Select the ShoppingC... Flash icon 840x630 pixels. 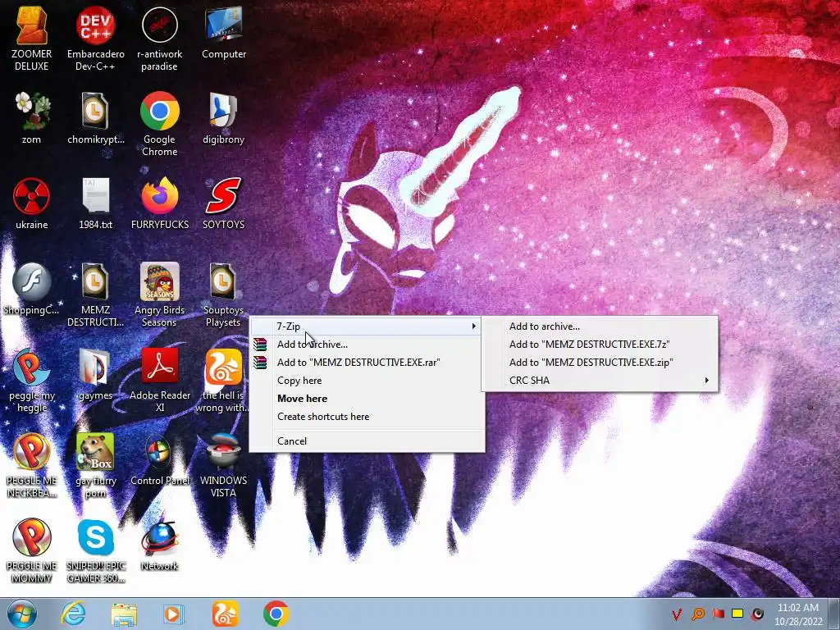pos(32,289)
